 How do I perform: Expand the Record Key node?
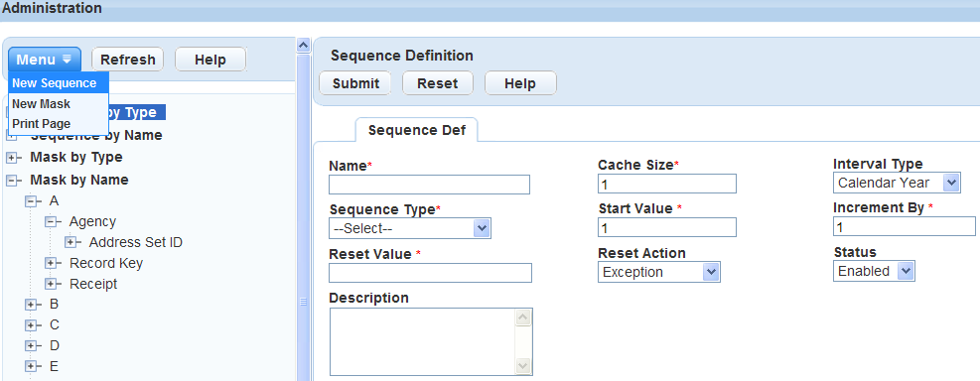(x=51, y=264)
